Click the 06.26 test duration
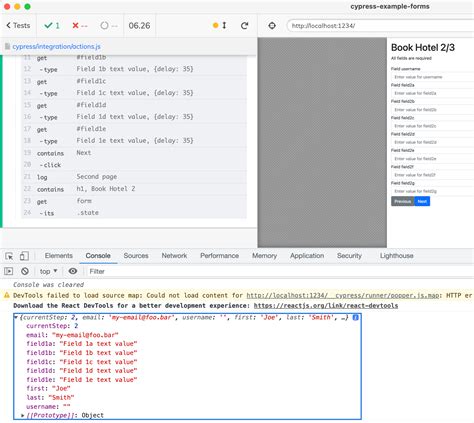Image resolution: width=474 pixels, height=423 pixels. pos(139,26)
